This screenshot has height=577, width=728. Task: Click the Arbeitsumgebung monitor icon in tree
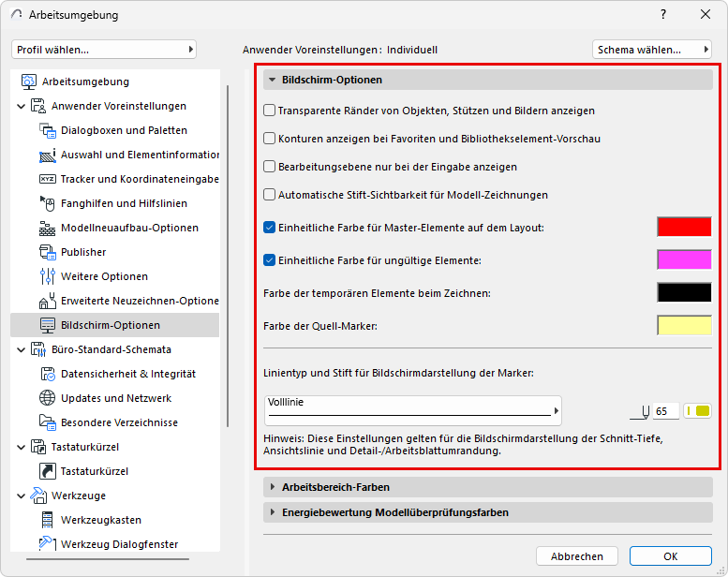pyautogui.click(x=29, y=81)
